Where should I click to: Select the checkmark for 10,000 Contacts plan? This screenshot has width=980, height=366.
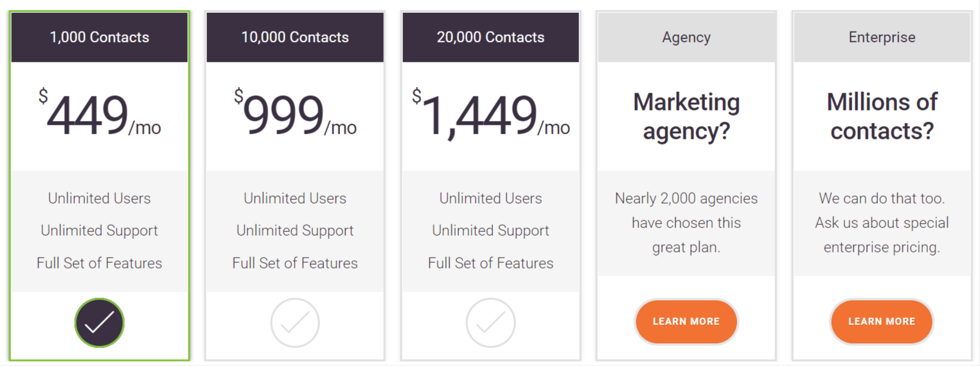(295, 323)
